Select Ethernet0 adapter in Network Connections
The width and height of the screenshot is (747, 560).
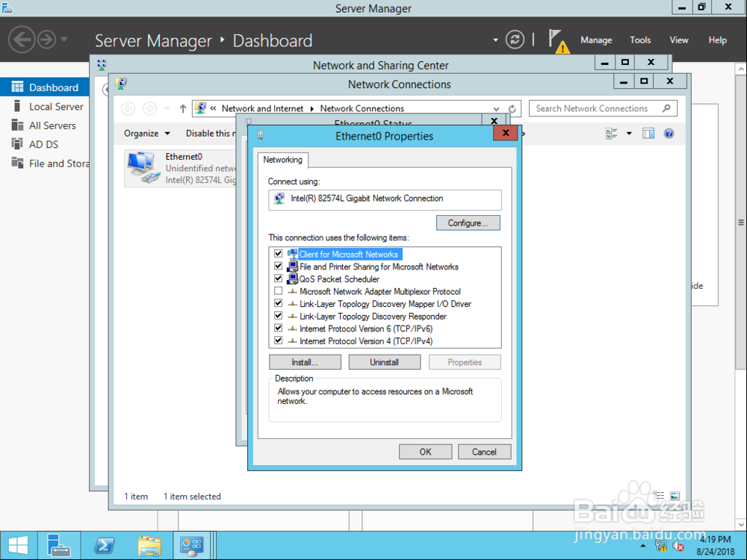(x=181, y=168)
